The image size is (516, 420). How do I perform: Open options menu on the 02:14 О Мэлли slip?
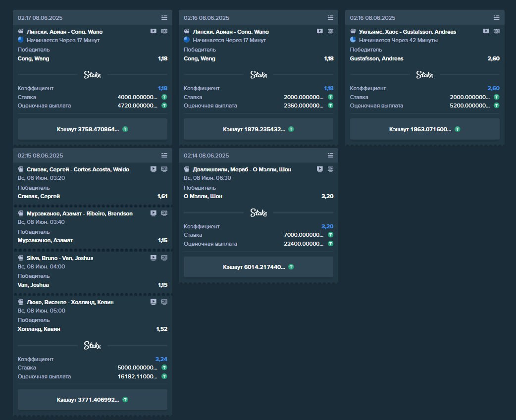[x=330, y=156]
